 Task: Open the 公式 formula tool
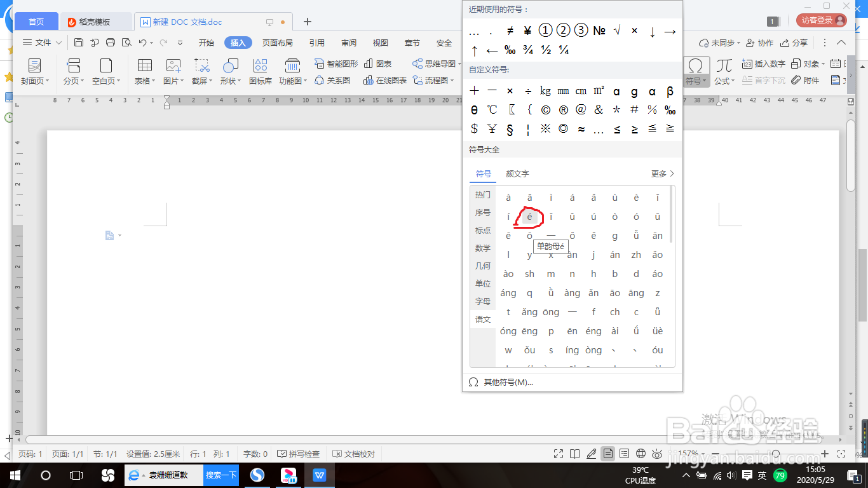pyautogui.click(x=724, y=71)
